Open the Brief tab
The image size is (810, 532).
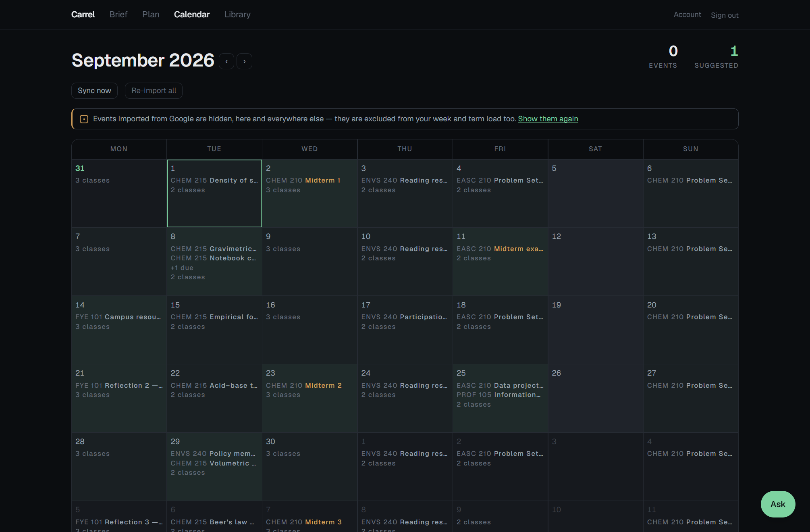(118, 15)
